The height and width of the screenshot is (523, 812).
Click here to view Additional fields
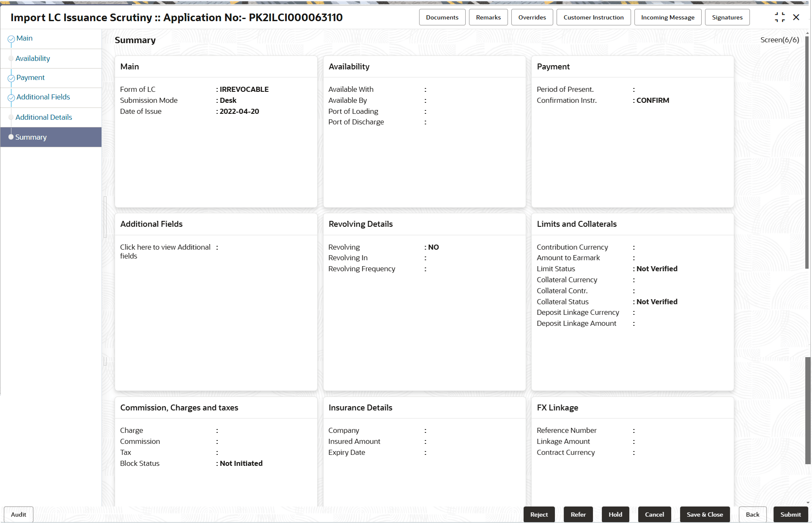click(x=165, y=251)
